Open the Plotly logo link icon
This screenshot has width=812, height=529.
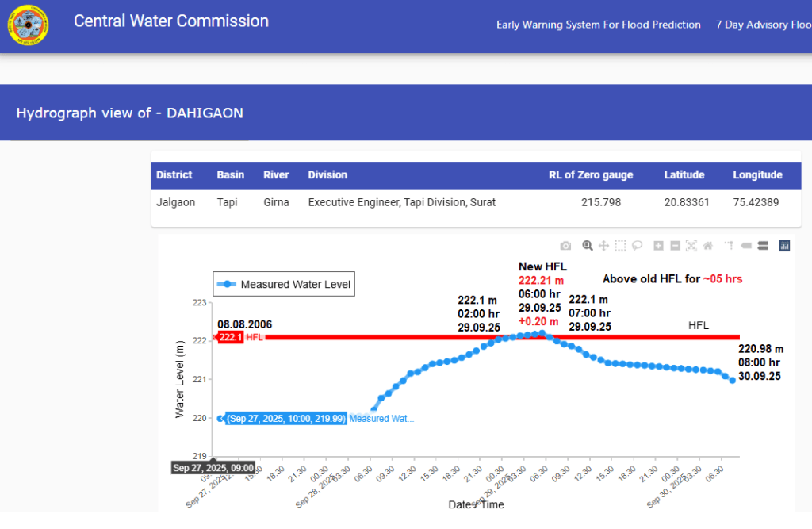(x=785, y=246)
